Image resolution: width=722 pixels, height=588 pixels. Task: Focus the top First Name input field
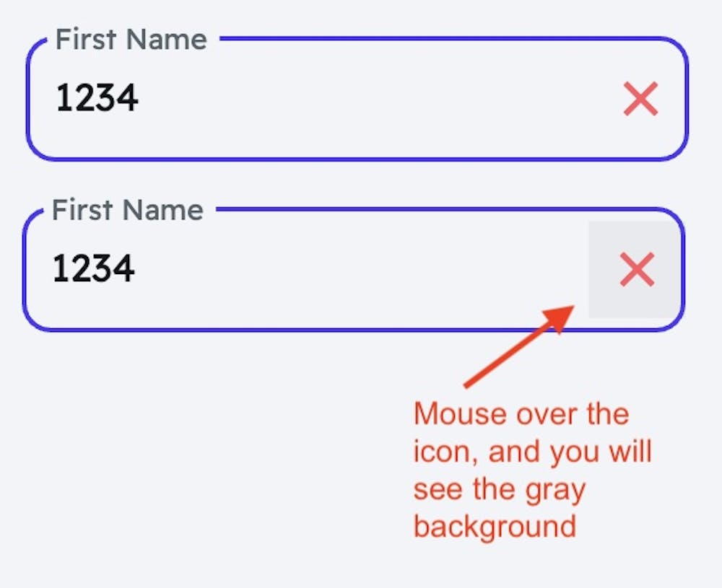(x=361, y=99)
